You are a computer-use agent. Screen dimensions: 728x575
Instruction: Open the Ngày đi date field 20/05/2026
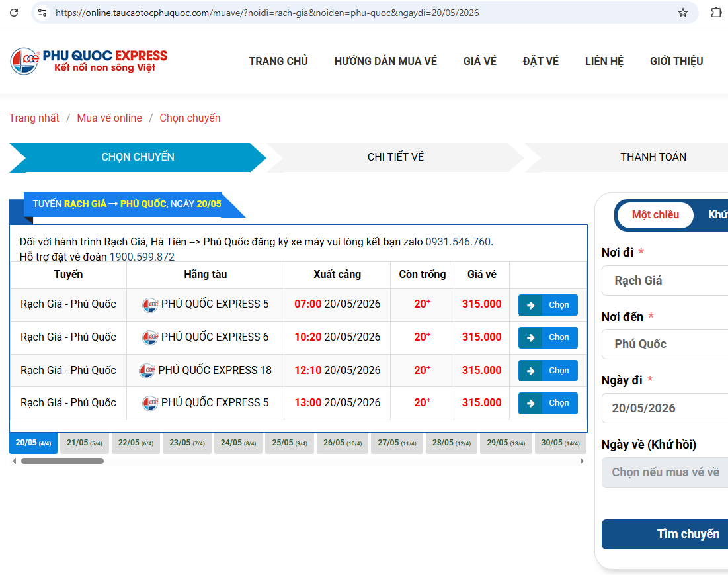(x=665, y=408)
